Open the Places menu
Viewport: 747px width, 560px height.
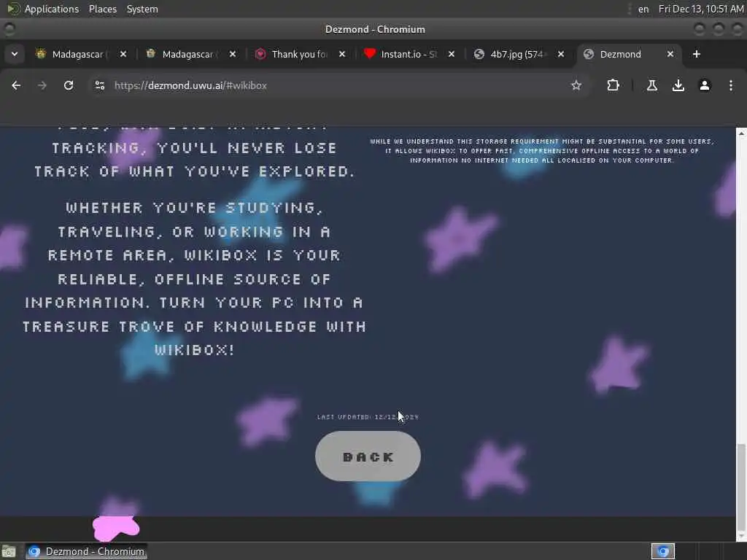tap(103, 9)
